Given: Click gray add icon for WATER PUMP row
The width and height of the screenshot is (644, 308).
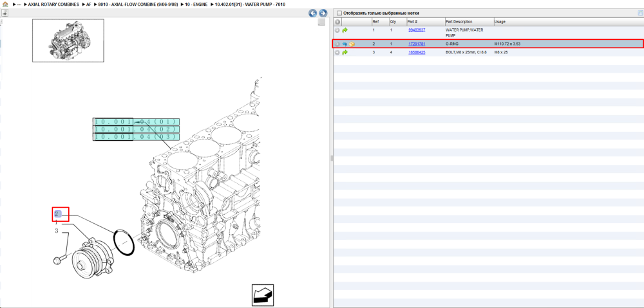Looking at the screenshot, I should pos(337,30).
